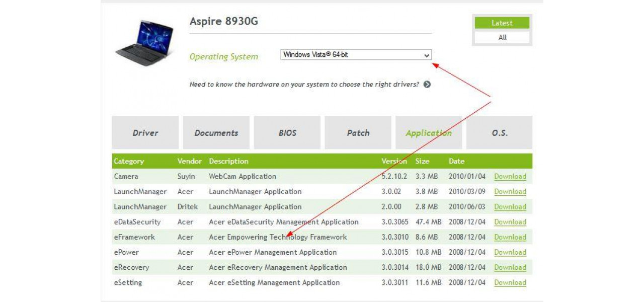The width and height of the screenshot is (644, 302).
Task: Click the eDataSecurity category cell
Action: pyautogui.click(x=137, y=222)
